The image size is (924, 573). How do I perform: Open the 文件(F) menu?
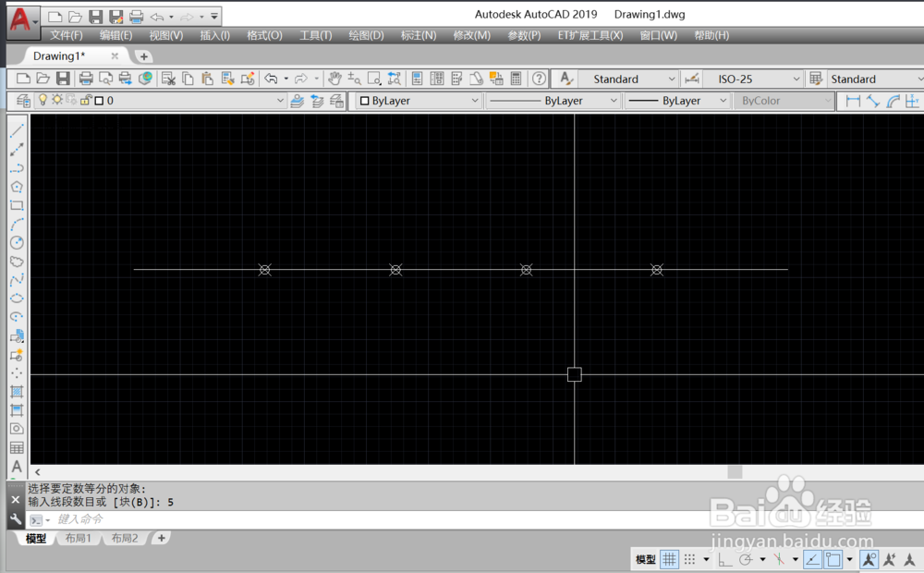[66, 35]
